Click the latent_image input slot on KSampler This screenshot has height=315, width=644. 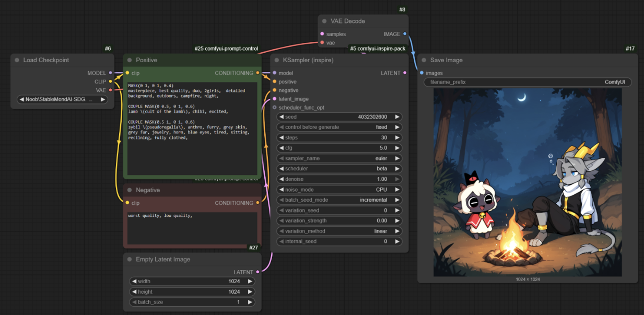(274, 99)
